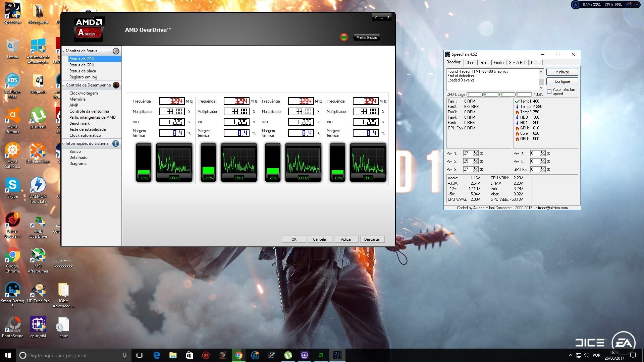644x362 pixels.
Task: Open IObit Advanced folder icon
Action: [63, 295]
